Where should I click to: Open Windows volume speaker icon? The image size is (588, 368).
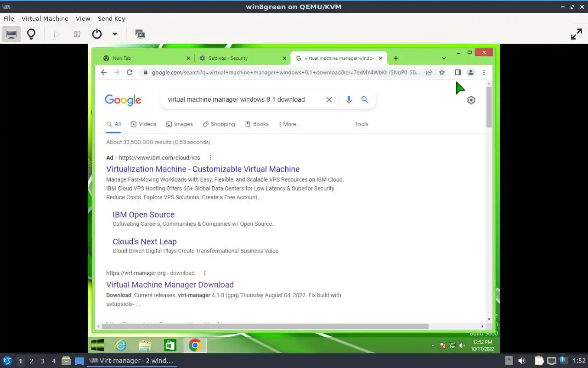pos(462,345)
